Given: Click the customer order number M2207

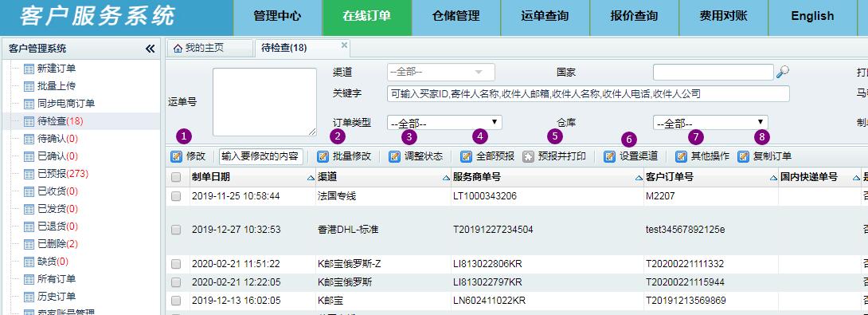Looking at the screenshot, I should click(x=660, y=196).
